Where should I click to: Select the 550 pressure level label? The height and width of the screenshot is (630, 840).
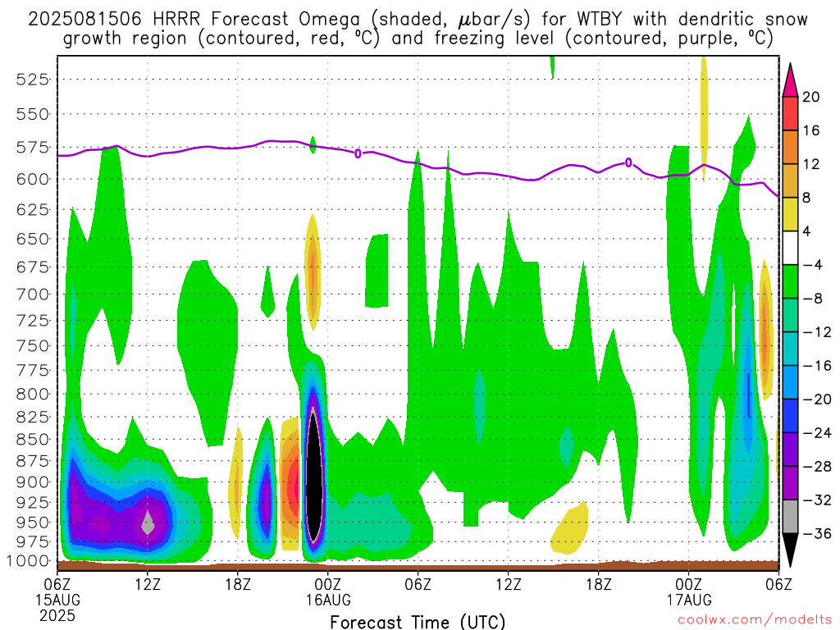33,115
